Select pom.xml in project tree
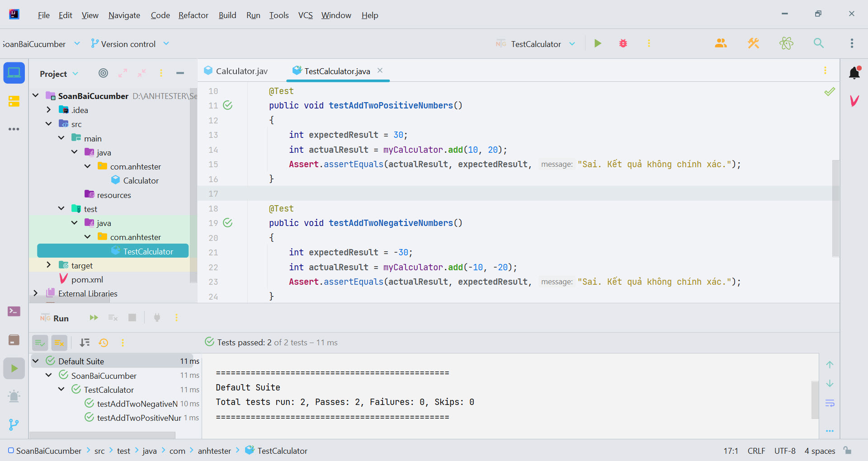 (87, 280)
